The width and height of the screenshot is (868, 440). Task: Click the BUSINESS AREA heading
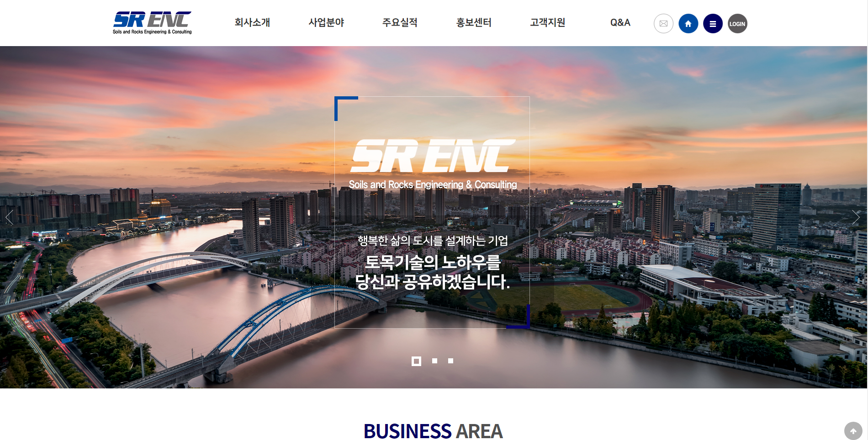[x=433, y=430]
